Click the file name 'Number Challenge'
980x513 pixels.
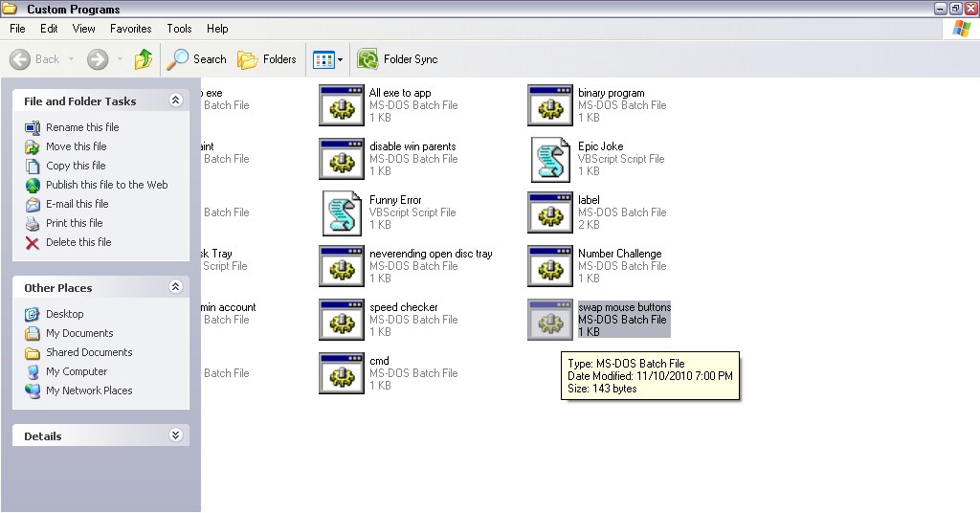(619, 254)
